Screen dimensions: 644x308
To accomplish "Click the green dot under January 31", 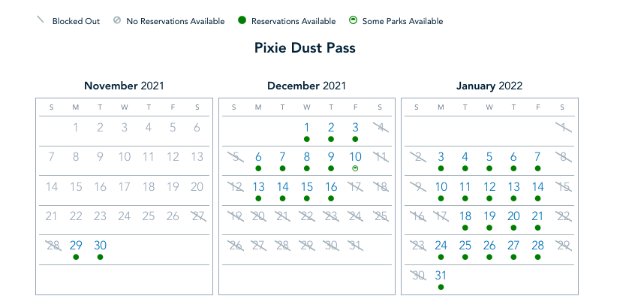I will (x=441, y=286).
